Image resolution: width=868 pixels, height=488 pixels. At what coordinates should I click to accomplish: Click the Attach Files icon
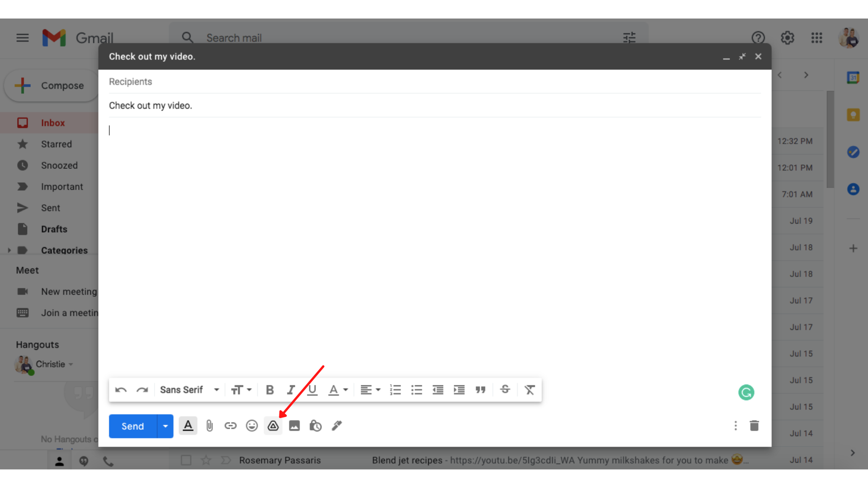tap(209, 426)
